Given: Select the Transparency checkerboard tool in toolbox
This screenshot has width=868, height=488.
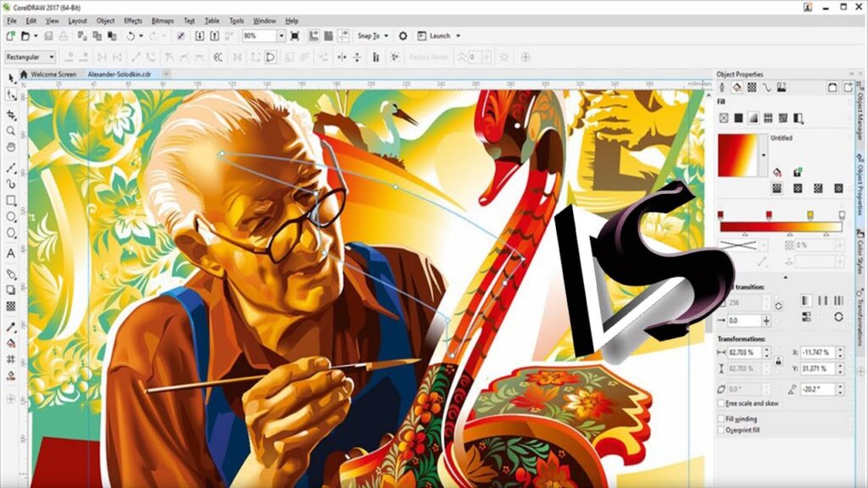Looking at the screenshot, I should click(x=11, y=306).
